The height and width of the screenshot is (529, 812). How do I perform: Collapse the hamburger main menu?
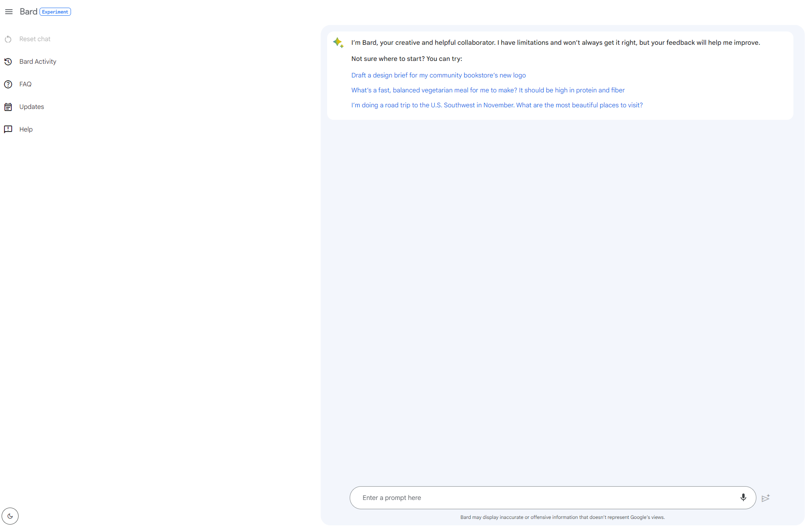(8, 12)
